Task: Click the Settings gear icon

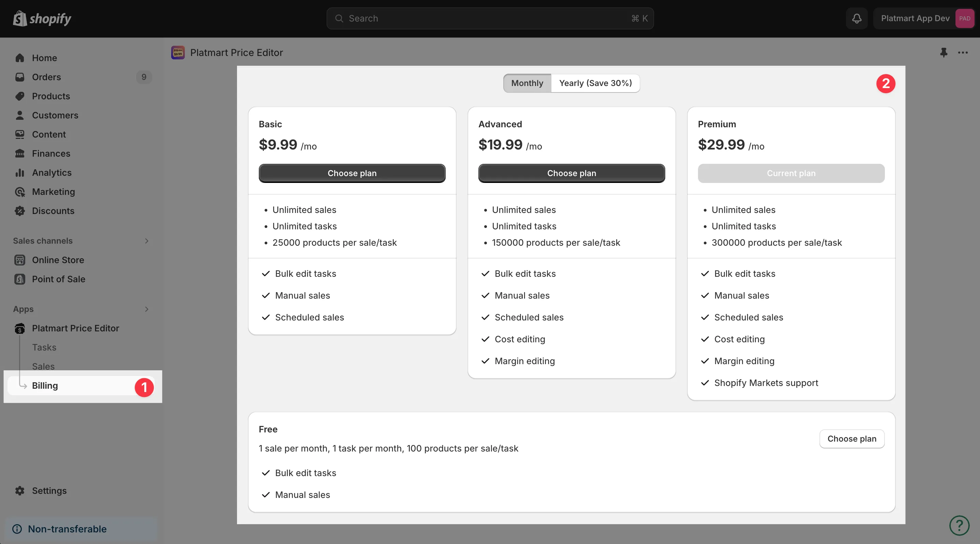Action: click(20, 491)
